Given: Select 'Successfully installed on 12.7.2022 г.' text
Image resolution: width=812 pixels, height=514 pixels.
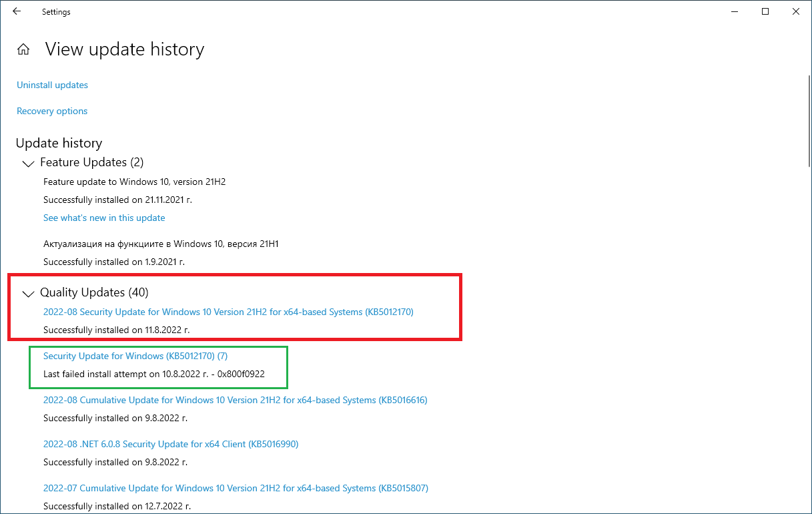Looking at the screenshot, I should (x=116, y=506).
